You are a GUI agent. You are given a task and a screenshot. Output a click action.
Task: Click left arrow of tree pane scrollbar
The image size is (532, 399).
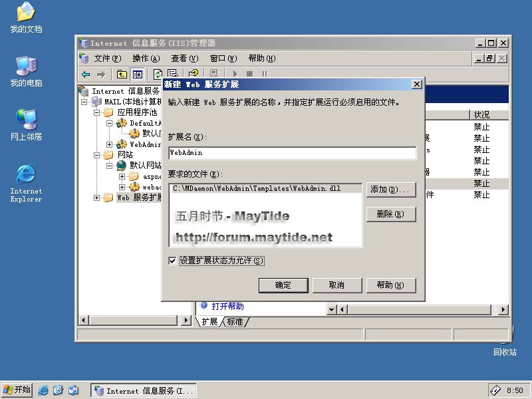tap(84, 320)
